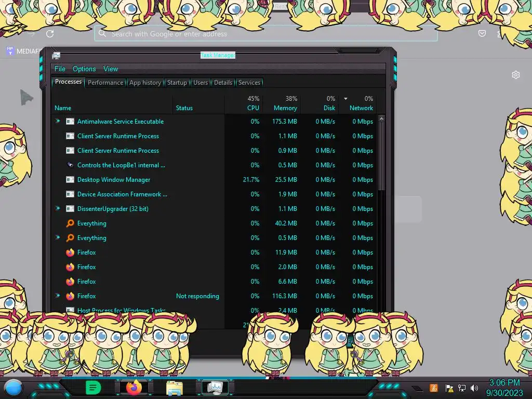Expand the second Everything process row

[57, 237]
